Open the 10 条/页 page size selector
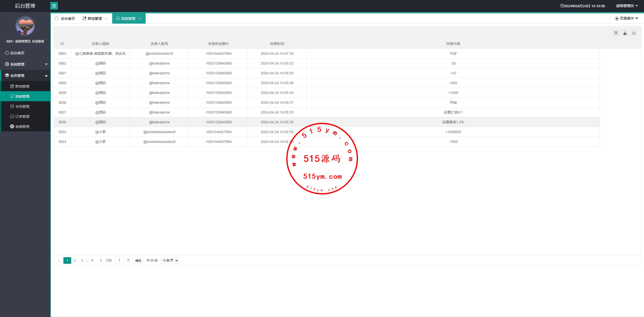This screenshot has width=644, height=317. (170, 260)
